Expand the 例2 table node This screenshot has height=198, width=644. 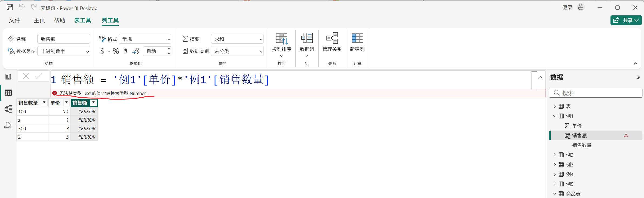(555, 155)
